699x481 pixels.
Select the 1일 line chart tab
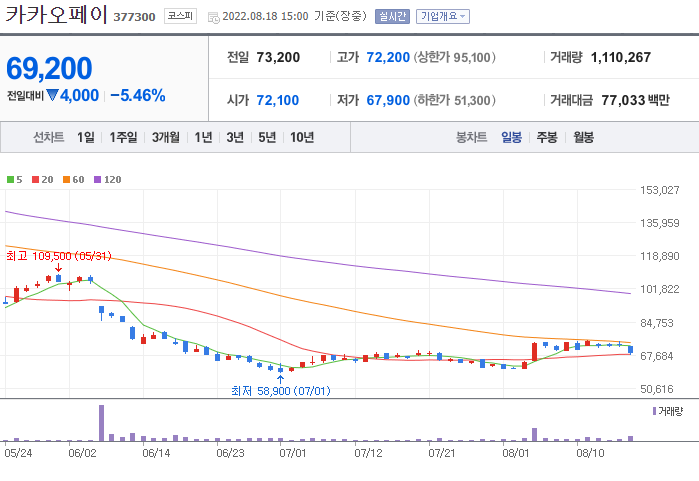coord(86,137)
